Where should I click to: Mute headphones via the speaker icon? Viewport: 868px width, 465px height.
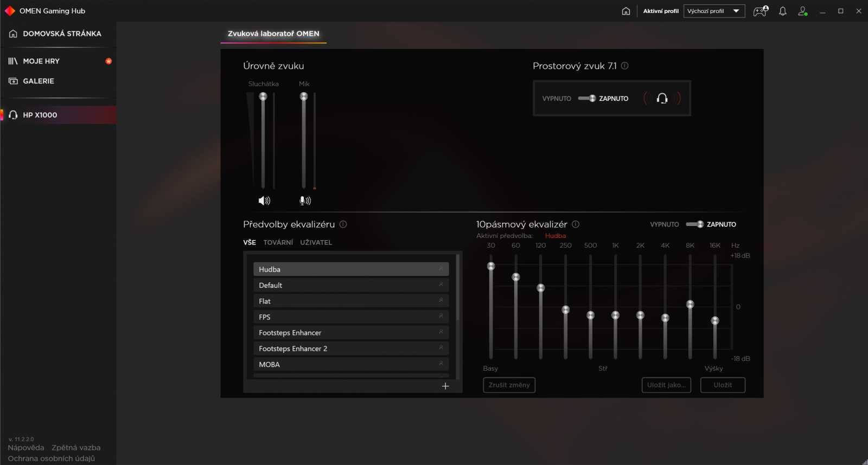pyautogui.click(x=264, y=201)
